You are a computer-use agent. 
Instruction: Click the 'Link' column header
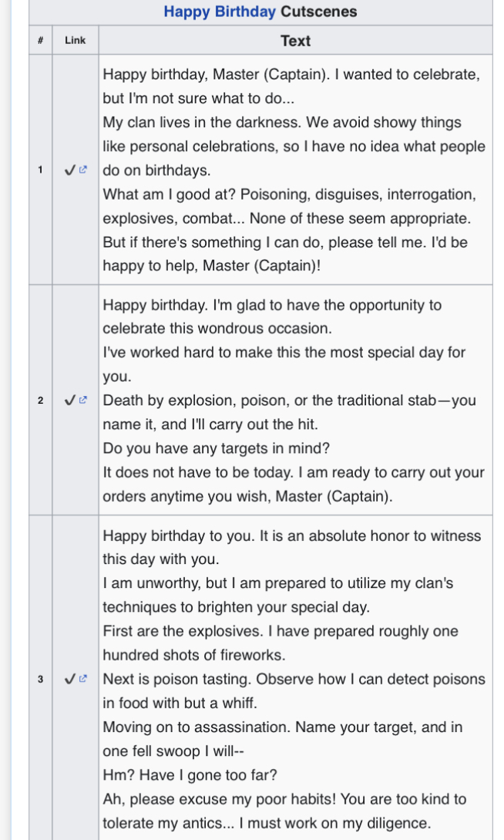pos(76,41)
